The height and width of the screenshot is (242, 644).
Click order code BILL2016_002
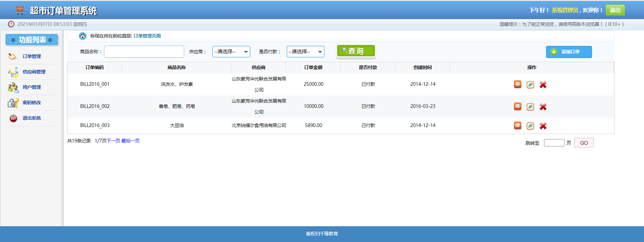[x=95, y=106]
